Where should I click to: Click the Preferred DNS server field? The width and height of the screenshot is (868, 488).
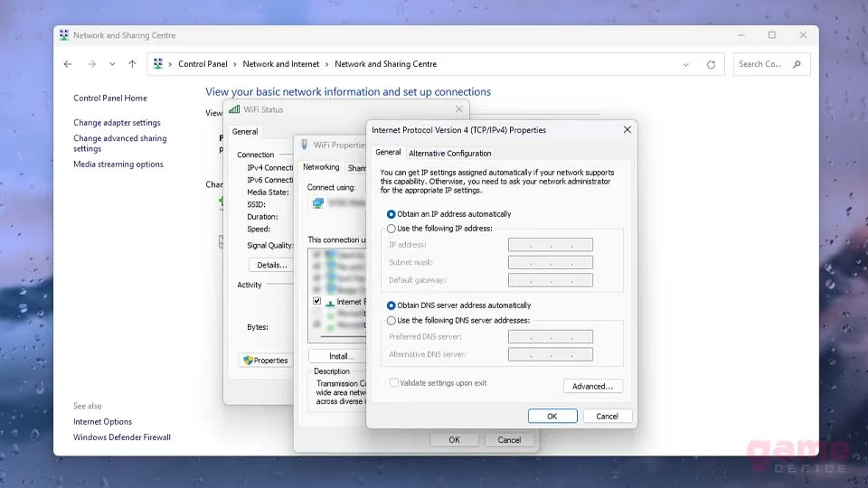(551, 336)
